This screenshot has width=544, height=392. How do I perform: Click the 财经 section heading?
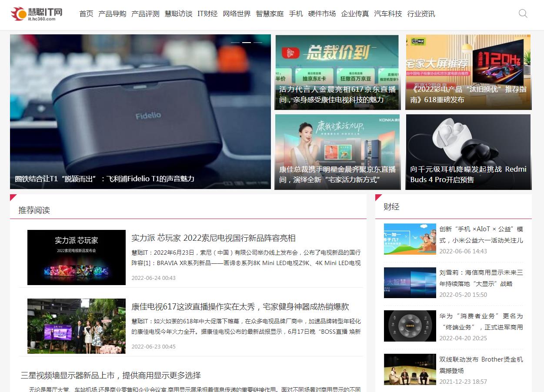coord(391,207)
